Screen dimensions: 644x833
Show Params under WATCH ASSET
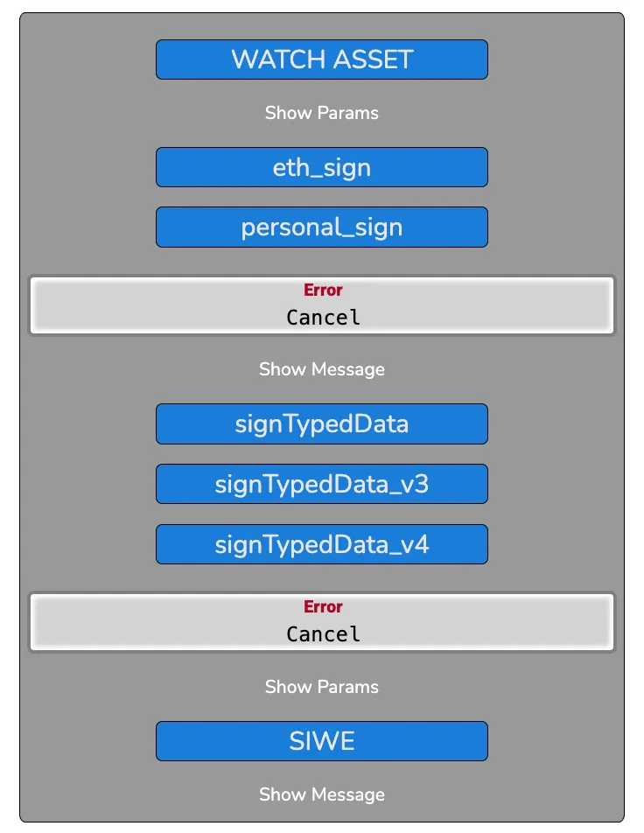tap(322, 113)
